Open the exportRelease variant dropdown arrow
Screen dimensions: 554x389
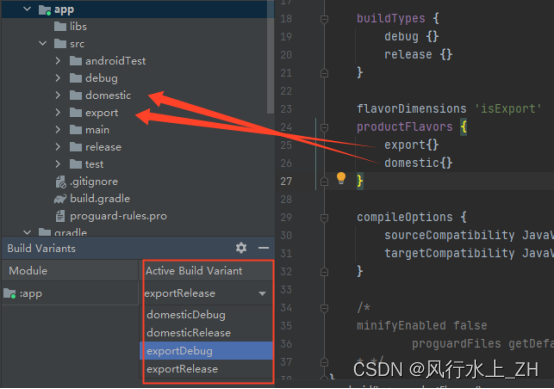click(262, 294)
